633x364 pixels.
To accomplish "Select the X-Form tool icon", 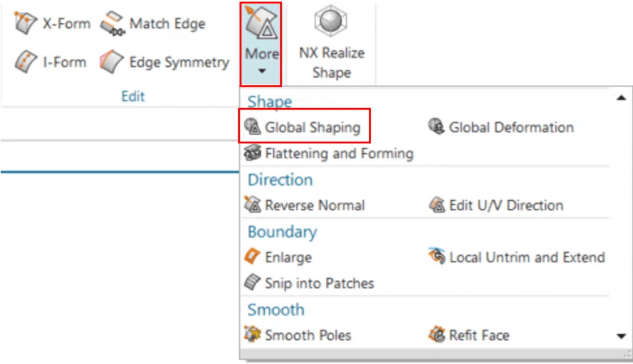I will click(25, 23).
